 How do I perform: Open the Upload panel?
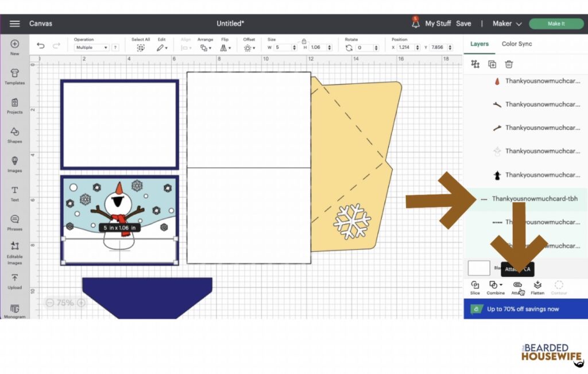(14, 282)
